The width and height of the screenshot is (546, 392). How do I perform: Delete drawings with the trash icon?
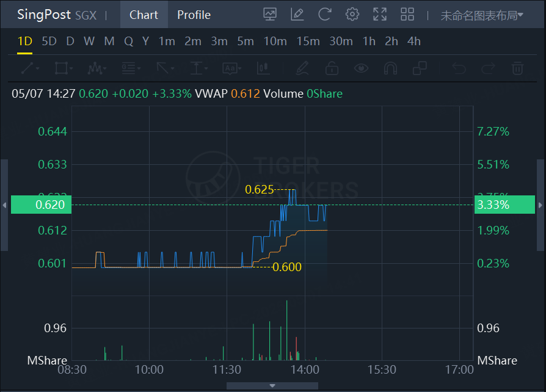[517, 68]
